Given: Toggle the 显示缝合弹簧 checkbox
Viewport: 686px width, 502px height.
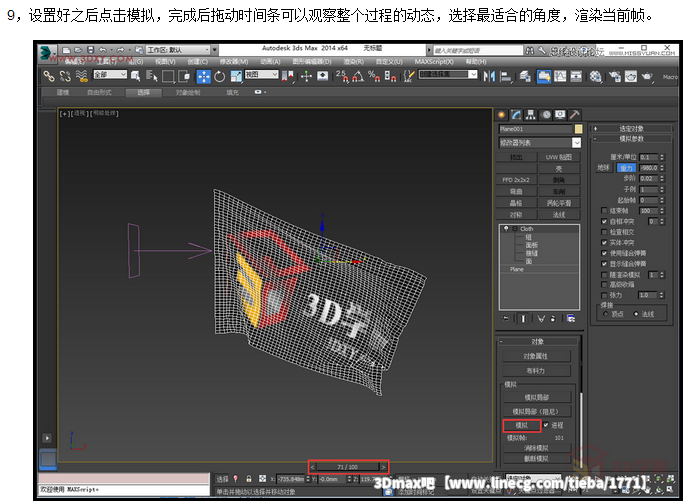Looking at the screenshot, I should pos(604,263).
